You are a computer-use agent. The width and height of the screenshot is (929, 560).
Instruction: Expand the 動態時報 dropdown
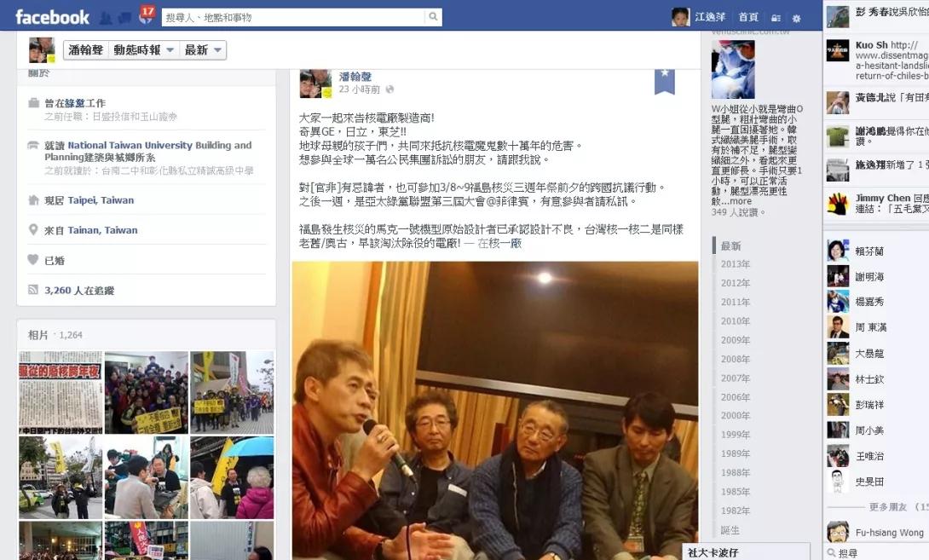144,49
